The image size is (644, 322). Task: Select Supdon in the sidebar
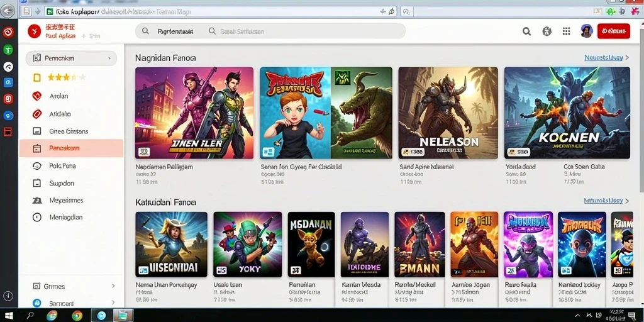[x=62, y=183]
